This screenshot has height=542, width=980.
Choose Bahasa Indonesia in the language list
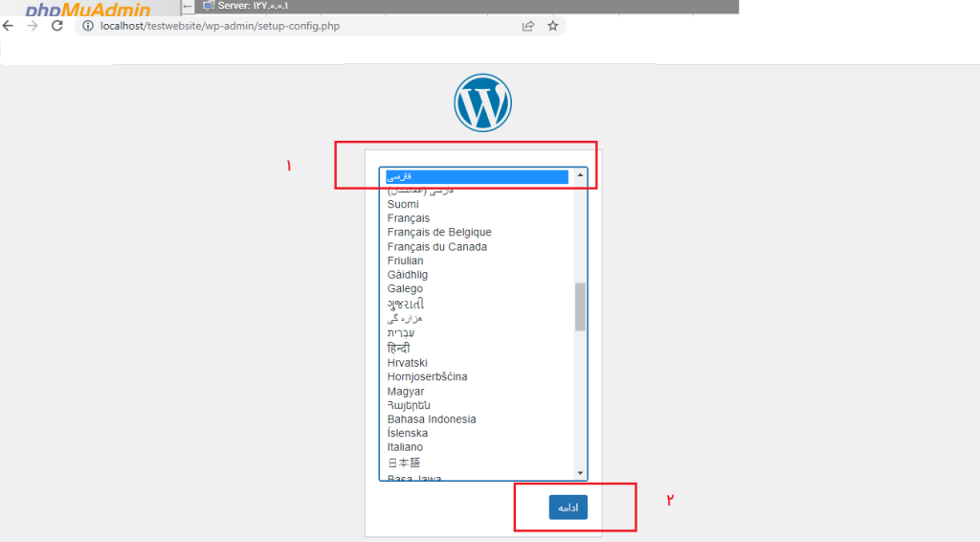432,419
